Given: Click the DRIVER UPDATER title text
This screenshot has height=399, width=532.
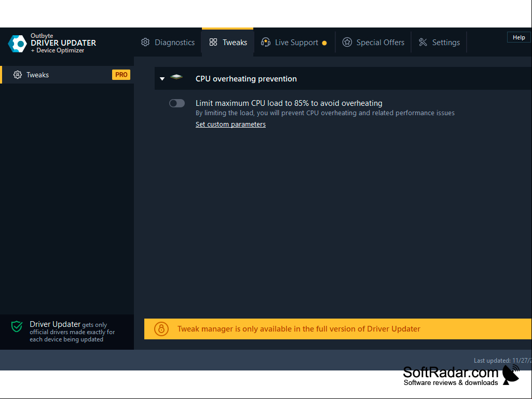Looking at the screenshot, I should (x=63, y=43).
